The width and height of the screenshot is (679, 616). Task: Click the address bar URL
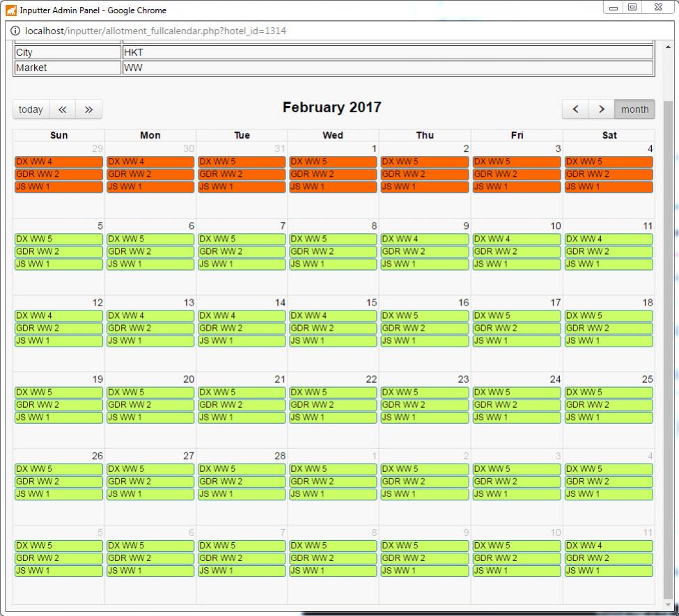pos(155,31)
